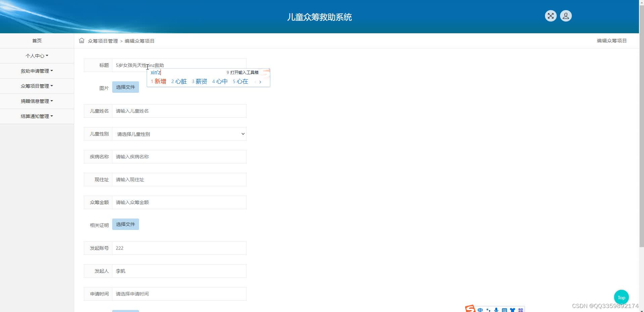This screenshot has width=644, height=312.
Task: Expand the 众筹项目管理 sidebar menu
Action: click(37, 86)
